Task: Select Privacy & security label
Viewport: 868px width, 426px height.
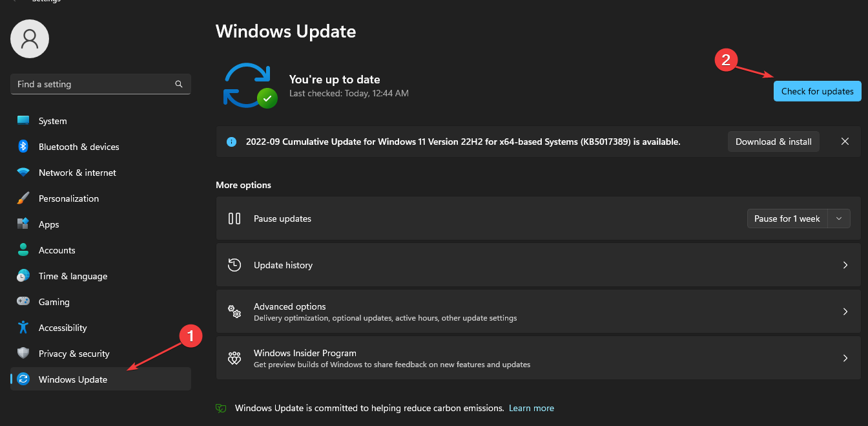Action: tap(74, 354)
